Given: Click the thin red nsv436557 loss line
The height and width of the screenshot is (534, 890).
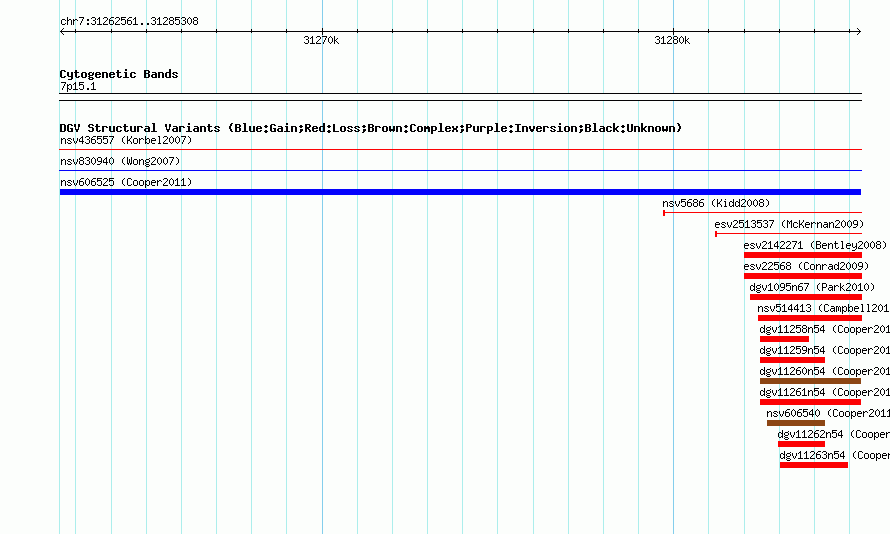Looking at the screenshot, I should pyautogui.click(x=460, y=150).
